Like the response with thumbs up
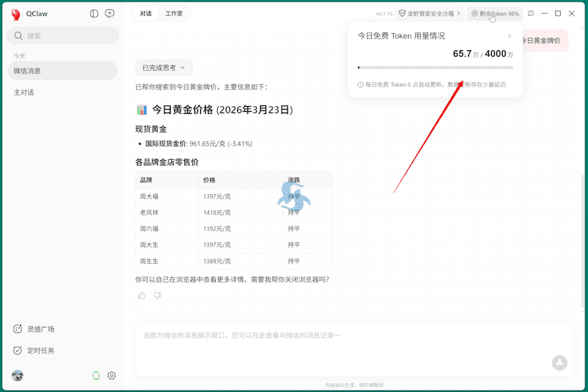This screenshot has width=588, height=392. tap(142, 296)
